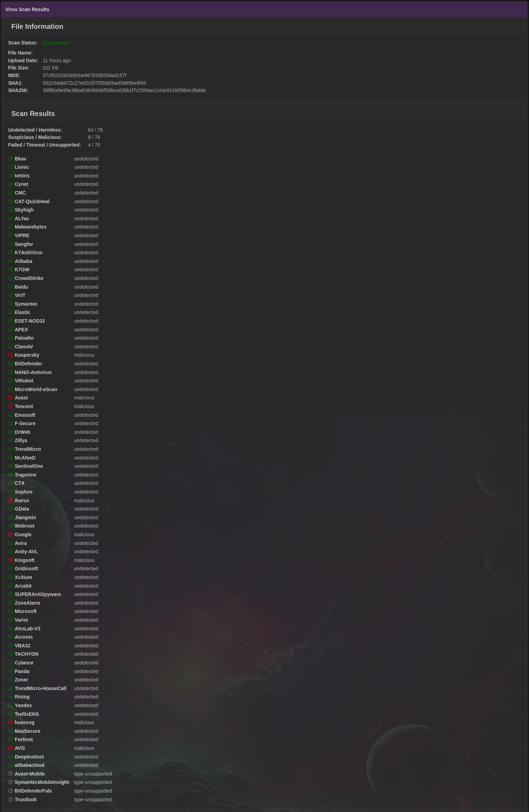Image resolution: width=529 pixels, height=812 pixels.
Task: Click the red malicious icon beside Kaspersky
Action: click(10, 355)
